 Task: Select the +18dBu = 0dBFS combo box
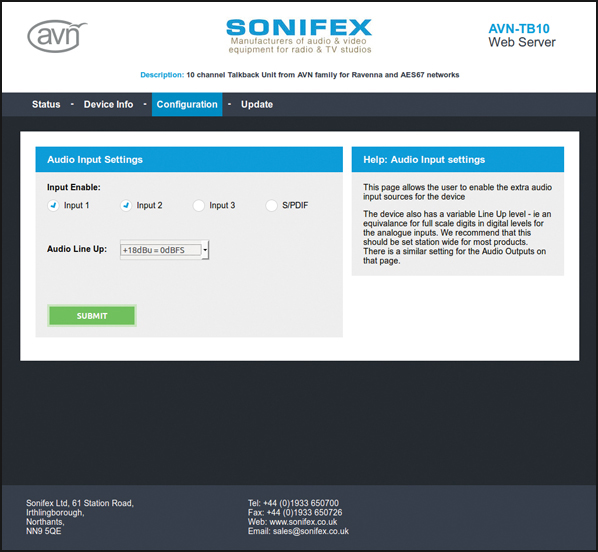pyautogui.click(x=164, y=250)
